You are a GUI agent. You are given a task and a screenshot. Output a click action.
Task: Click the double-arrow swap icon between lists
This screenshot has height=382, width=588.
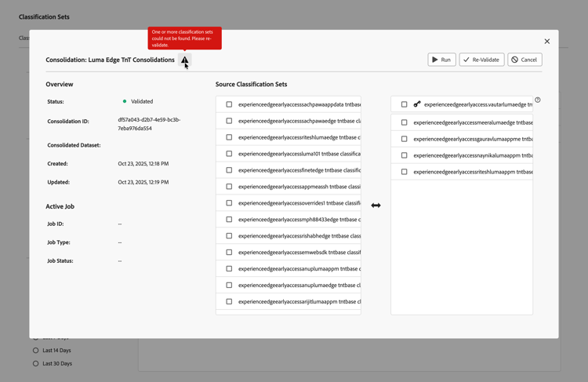(x=376, y=206)
